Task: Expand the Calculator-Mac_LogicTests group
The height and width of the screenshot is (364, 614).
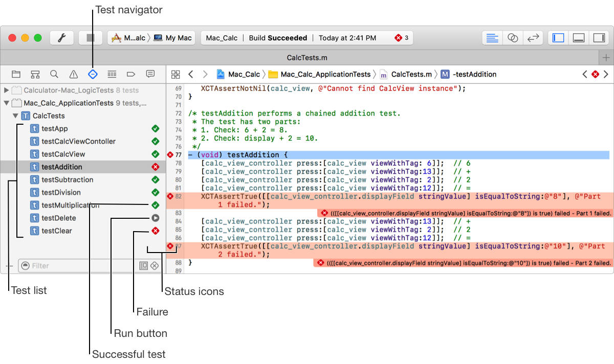Action: [7, 90]
